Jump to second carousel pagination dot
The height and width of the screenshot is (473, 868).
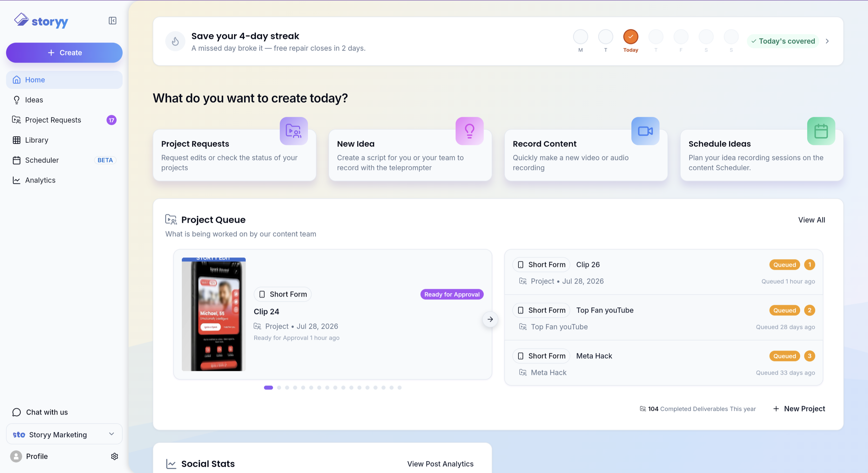point(279,388)
